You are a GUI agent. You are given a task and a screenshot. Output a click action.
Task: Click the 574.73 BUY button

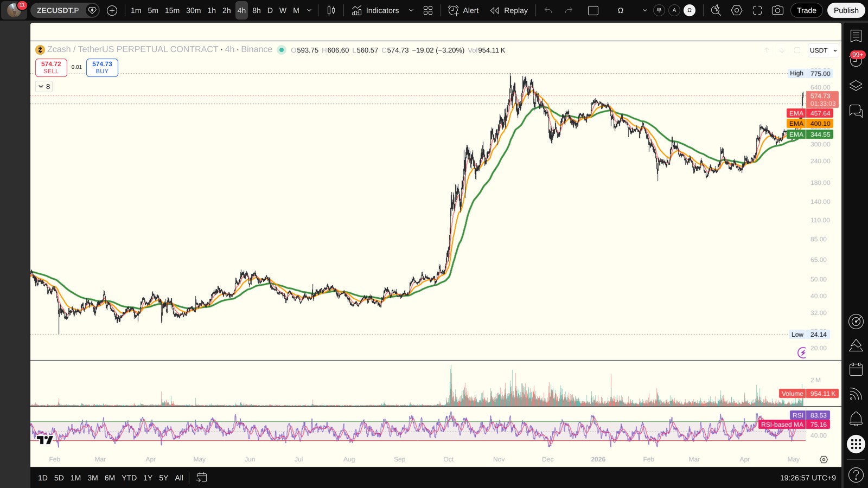[x=102, y=67]
